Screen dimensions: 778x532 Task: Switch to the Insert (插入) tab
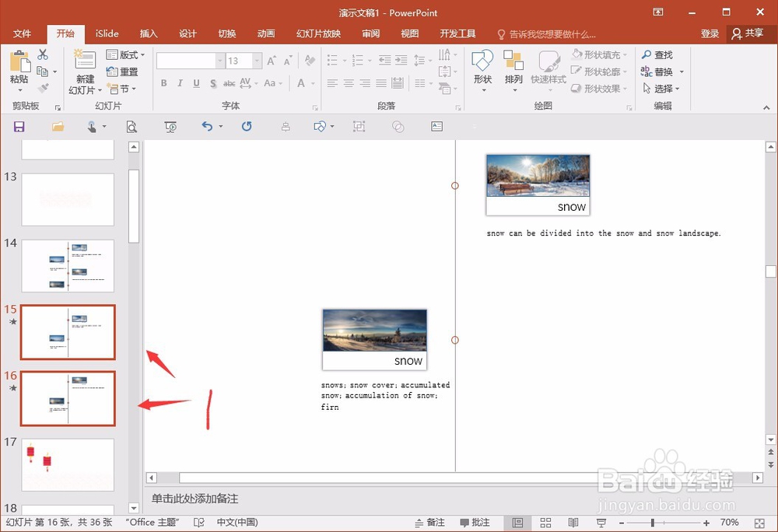pyautogui.click(x=149, y=33)
